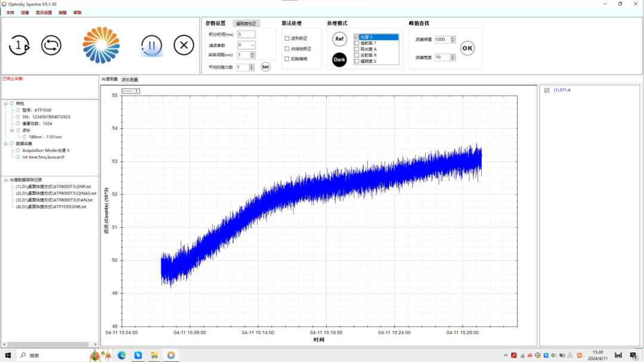
Task: Collapse the 波长 tree node
Action: 12,130
